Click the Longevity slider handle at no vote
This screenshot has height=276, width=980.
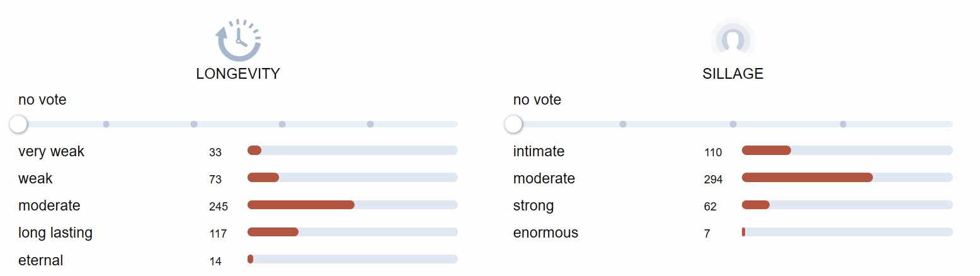coord(19,124)
